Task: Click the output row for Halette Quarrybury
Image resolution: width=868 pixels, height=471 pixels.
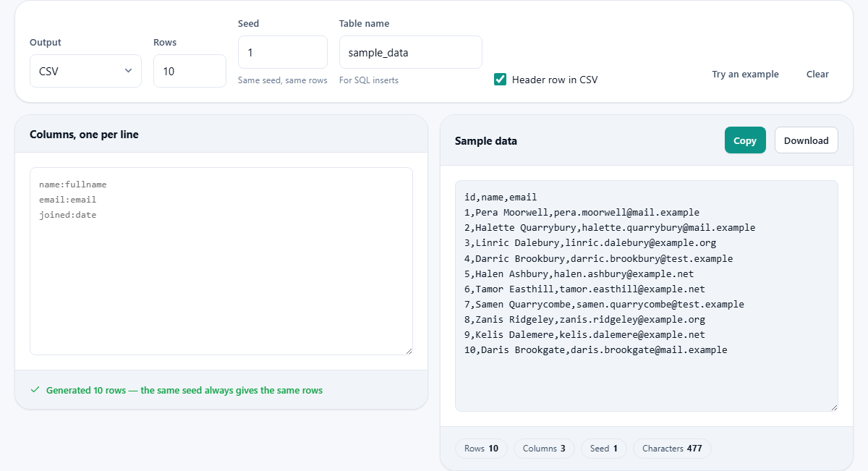Action: [x=610, y=227]
